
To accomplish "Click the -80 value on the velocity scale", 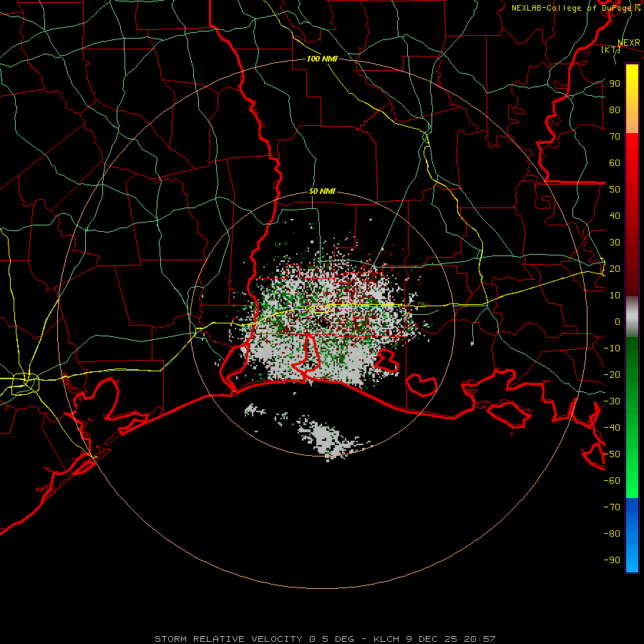I will pyautogui.click(x=612, y=534).
